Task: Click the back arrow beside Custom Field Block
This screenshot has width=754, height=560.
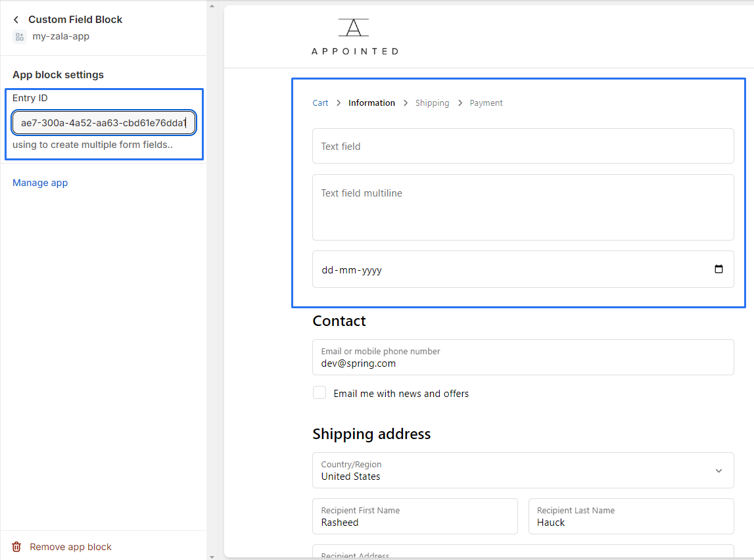Action: point(16,20)
